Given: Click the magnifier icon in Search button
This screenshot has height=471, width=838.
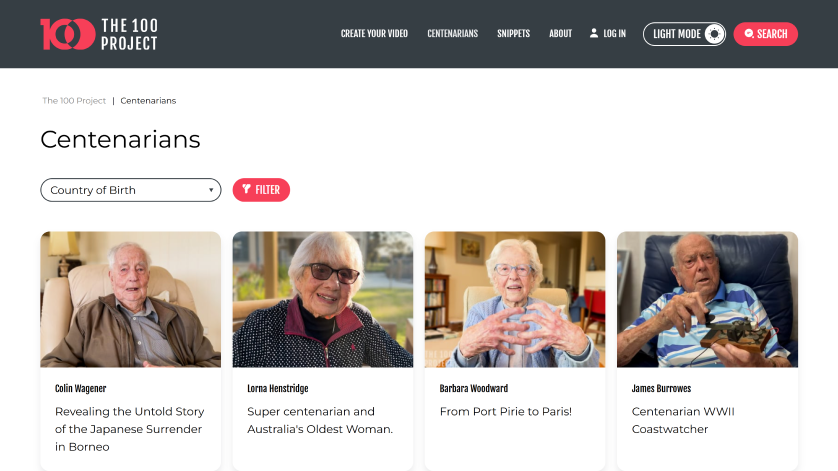Looking at the screenshot, I should tap(749, 34).
